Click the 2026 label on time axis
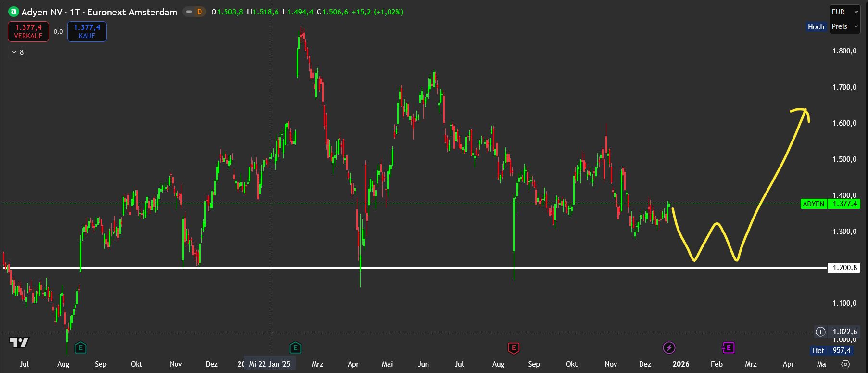Screen dimensions: 868x373 coord(680,364)
